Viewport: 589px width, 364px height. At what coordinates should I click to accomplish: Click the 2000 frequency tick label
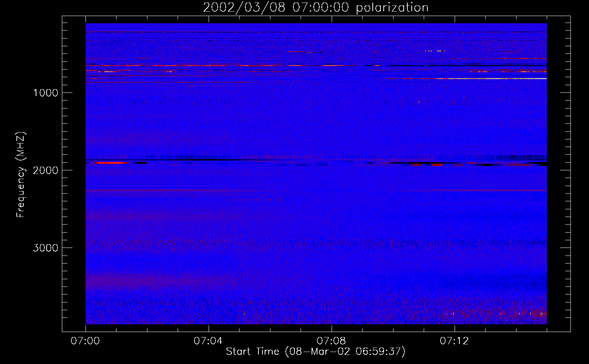click(x=46, y=170)
